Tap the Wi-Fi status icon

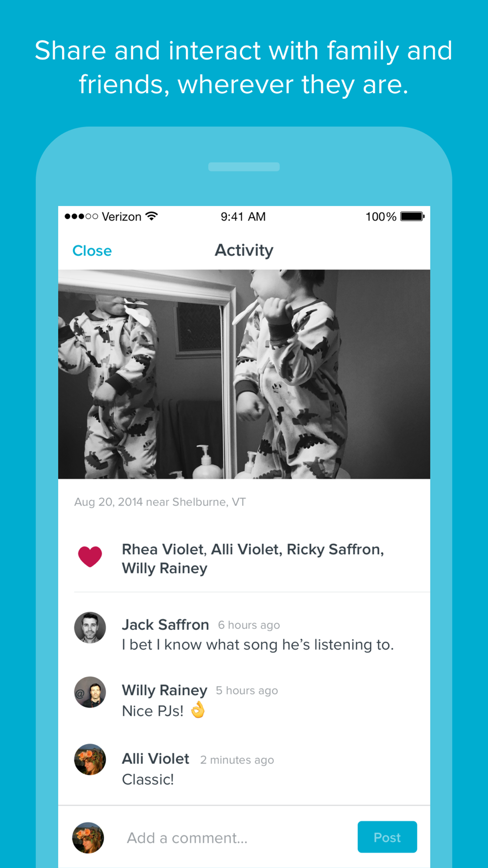[152, 216]
